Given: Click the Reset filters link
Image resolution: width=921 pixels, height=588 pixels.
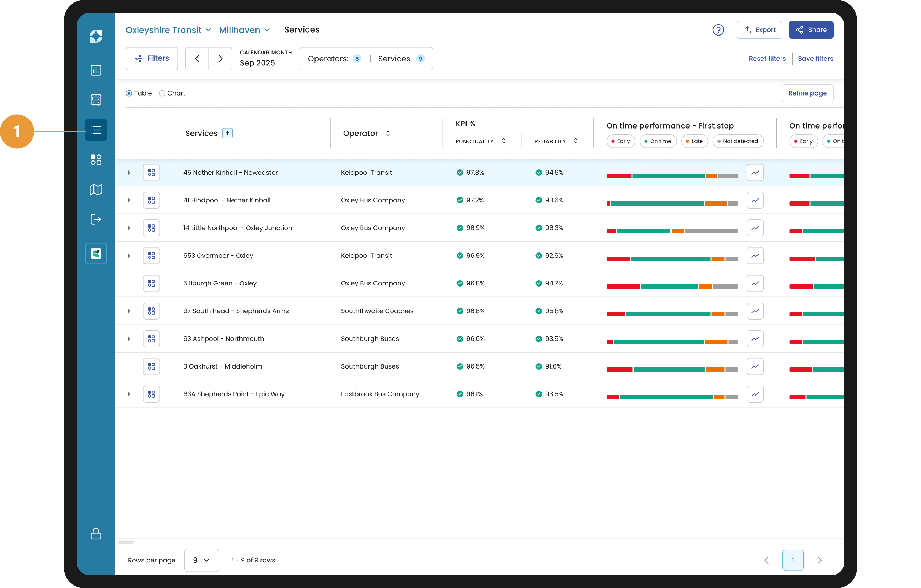Looking at the screenshot, I should [x=767, y=59].
